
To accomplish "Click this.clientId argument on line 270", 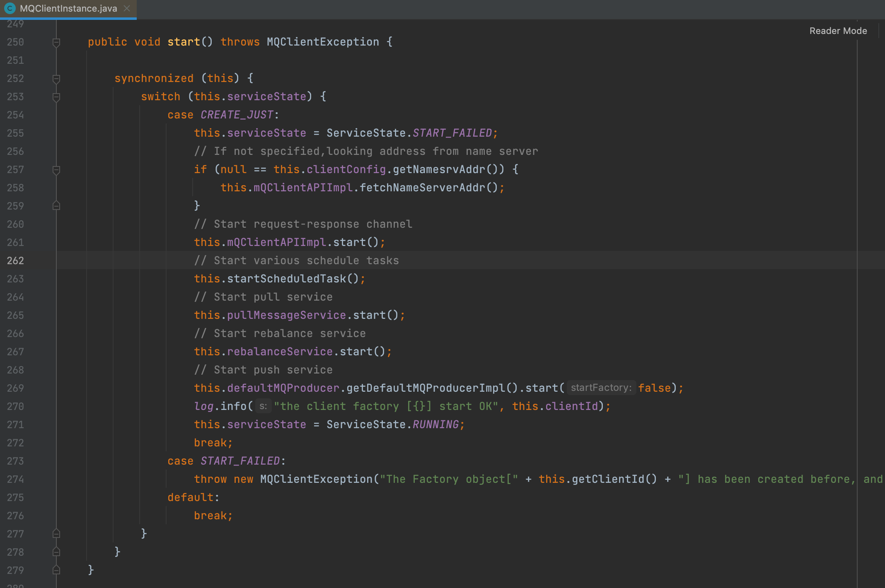I will [x=555, y=406].
